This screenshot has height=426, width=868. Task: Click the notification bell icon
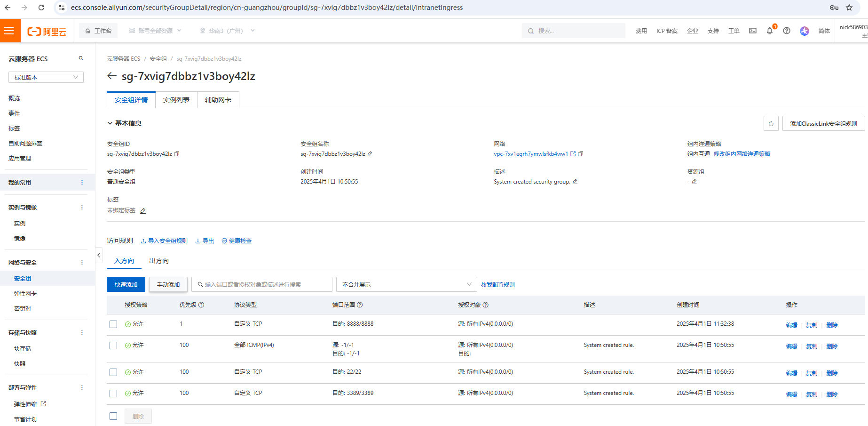769,31
